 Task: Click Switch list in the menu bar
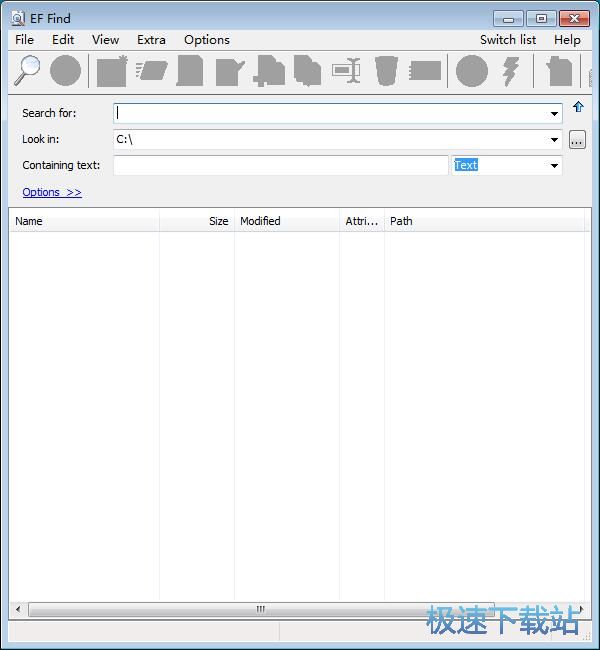pos(508,40)
